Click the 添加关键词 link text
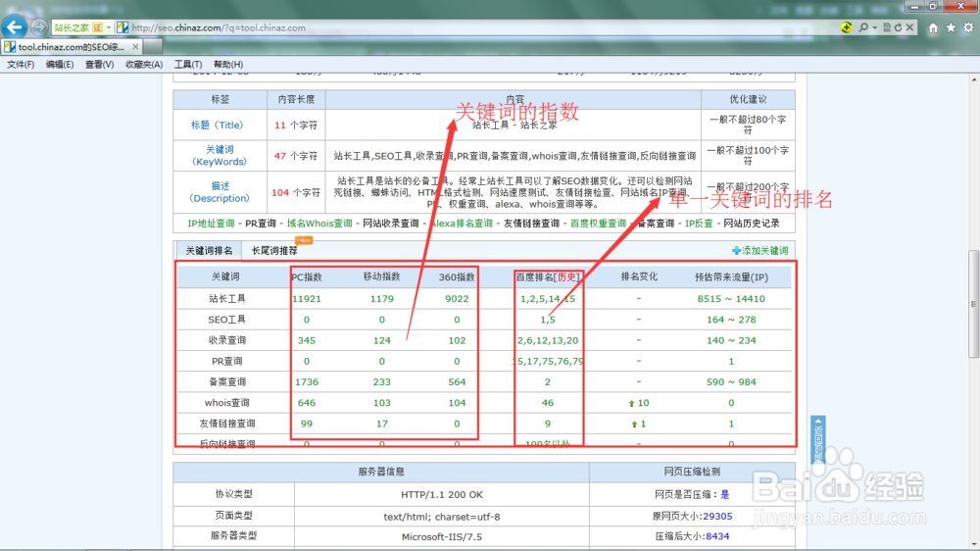The image size is (980, 551). 765,251
